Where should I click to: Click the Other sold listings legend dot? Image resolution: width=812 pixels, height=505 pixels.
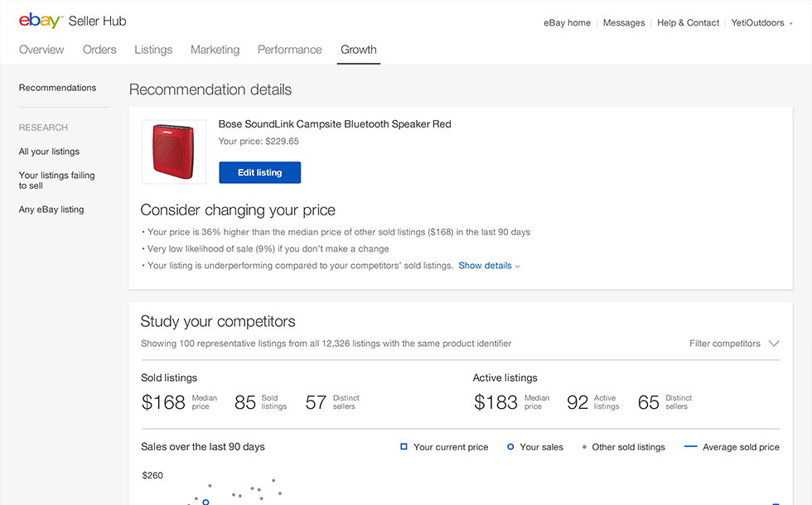(x=584, y=447)
